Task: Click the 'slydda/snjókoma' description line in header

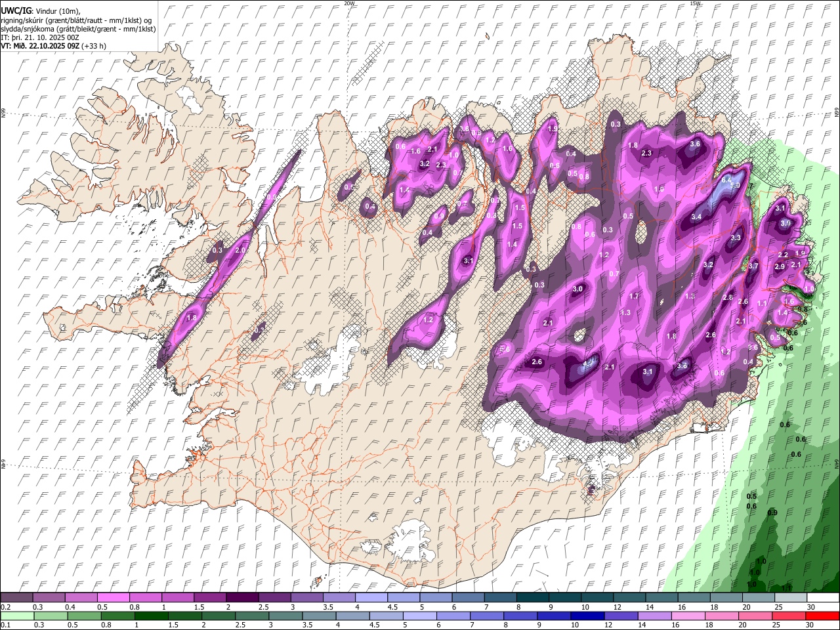Action: (x=78, y=29)
